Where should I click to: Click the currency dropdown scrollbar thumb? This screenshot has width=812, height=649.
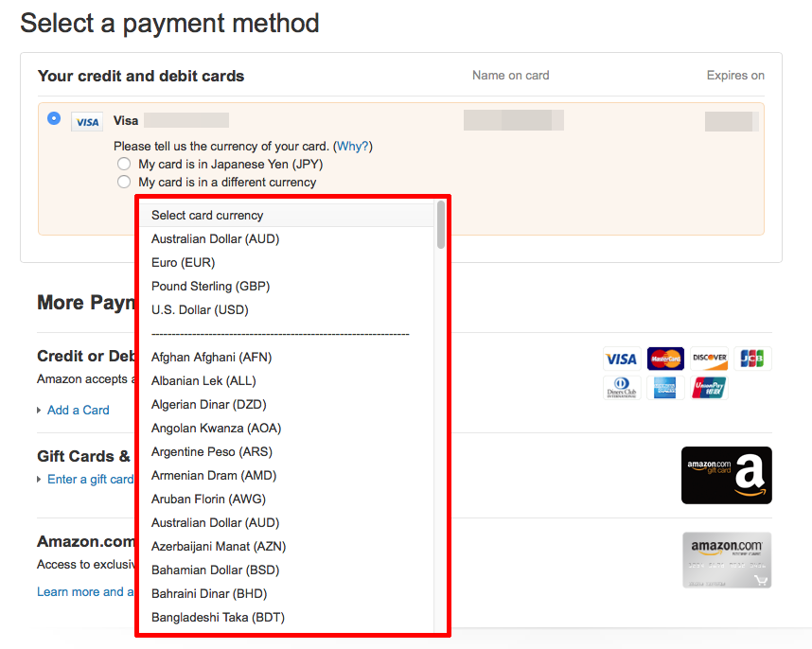[x=441, y=224]
